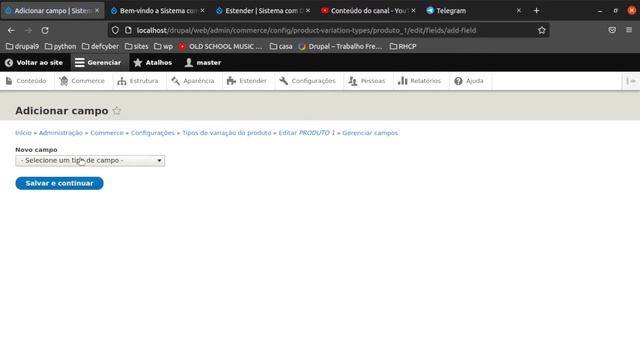Viewport: 640px width, 360px height.
Task: Close the Estender tab
Action: (308, 11)
